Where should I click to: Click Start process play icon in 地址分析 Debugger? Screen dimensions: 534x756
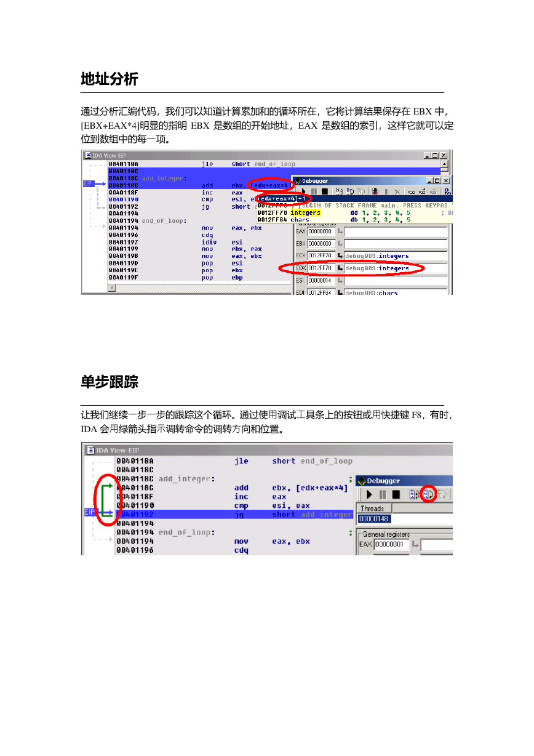tap(303, 191)
